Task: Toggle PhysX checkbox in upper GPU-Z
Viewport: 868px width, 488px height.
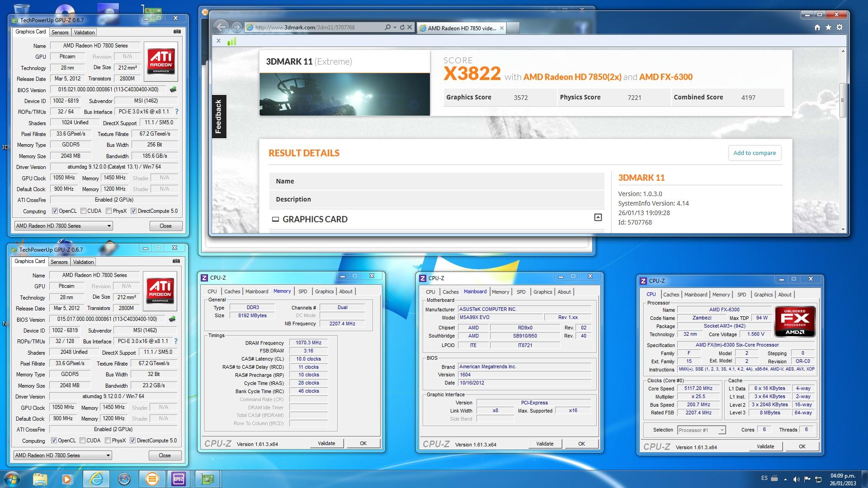Action: (109, 211)
